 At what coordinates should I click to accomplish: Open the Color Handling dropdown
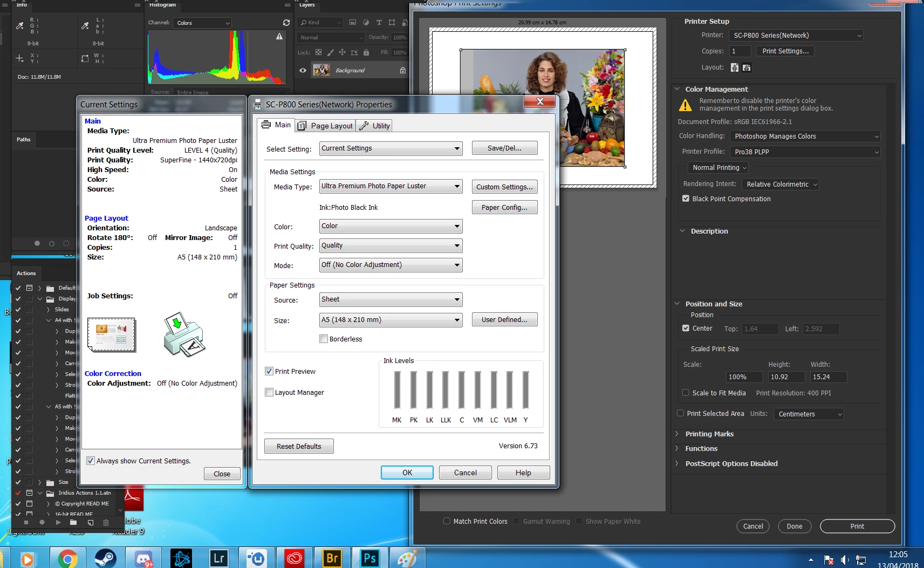pos(805,136)
